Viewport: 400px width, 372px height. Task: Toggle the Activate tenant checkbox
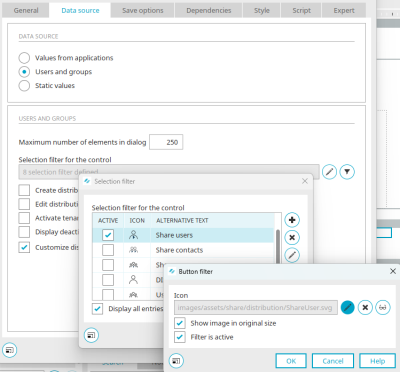(24, 218)
